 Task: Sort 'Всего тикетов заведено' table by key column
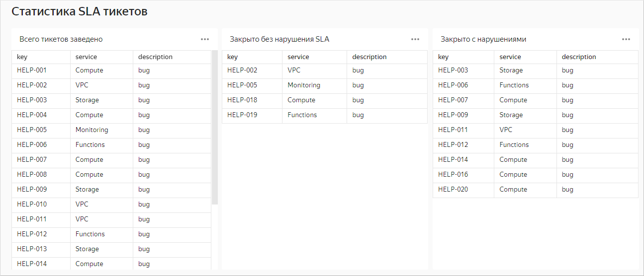(x=22, y=57)
